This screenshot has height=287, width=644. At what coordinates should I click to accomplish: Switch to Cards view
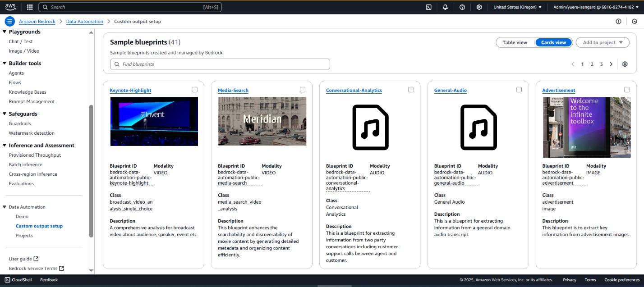553,42
